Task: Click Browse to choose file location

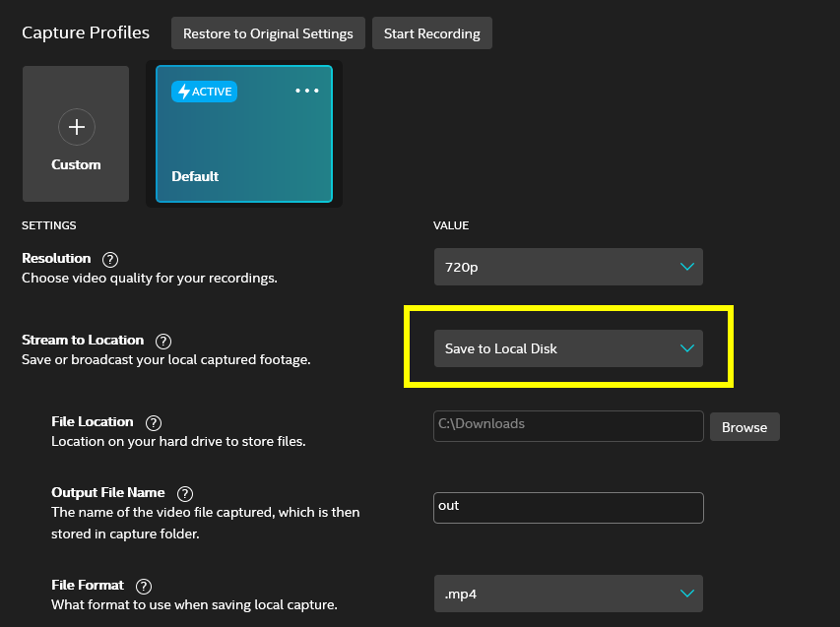Action: coord(744,427)
